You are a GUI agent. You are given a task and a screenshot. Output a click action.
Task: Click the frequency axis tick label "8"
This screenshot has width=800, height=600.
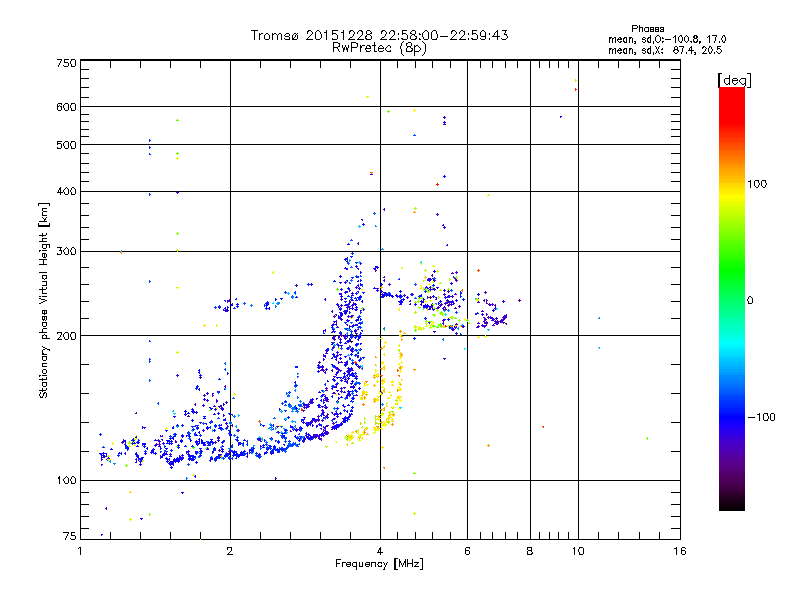click(530, 551)
